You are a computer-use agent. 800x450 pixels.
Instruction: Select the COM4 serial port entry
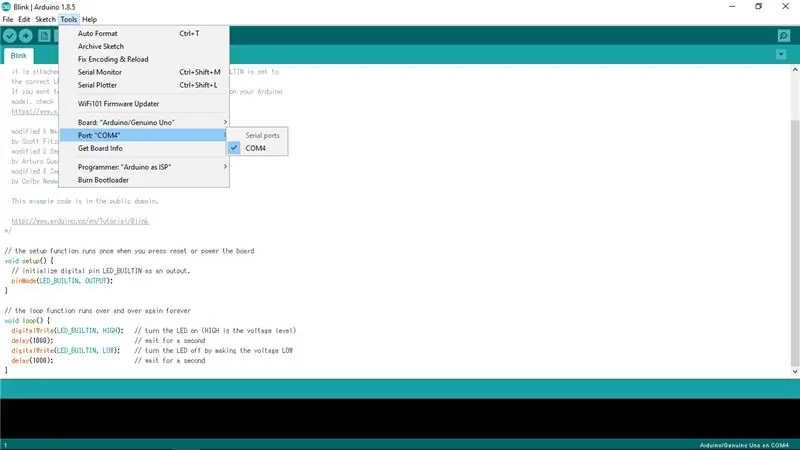257,148
